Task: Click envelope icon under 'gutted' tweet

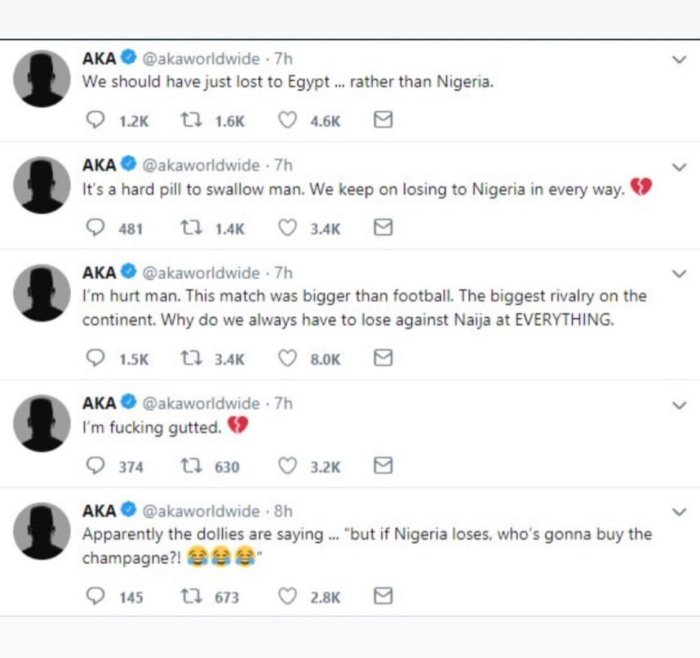Action: click(x=382, y=466)
